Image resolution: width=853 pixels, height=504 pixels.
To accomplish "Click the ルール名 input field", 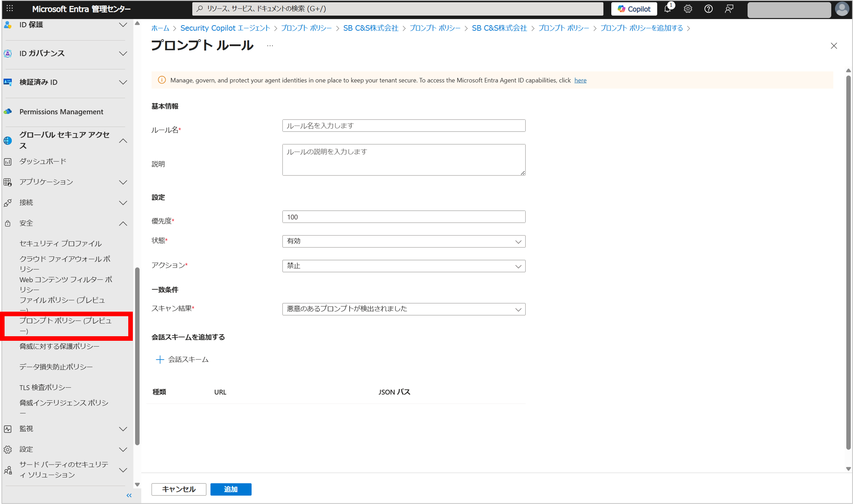I will coord(404,126).
